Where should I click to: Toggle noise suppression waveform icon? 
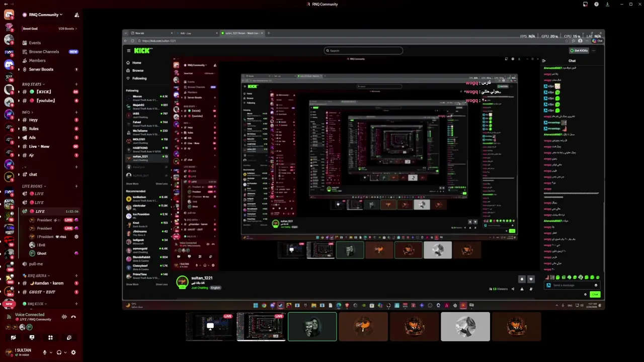tap(64, 317)
